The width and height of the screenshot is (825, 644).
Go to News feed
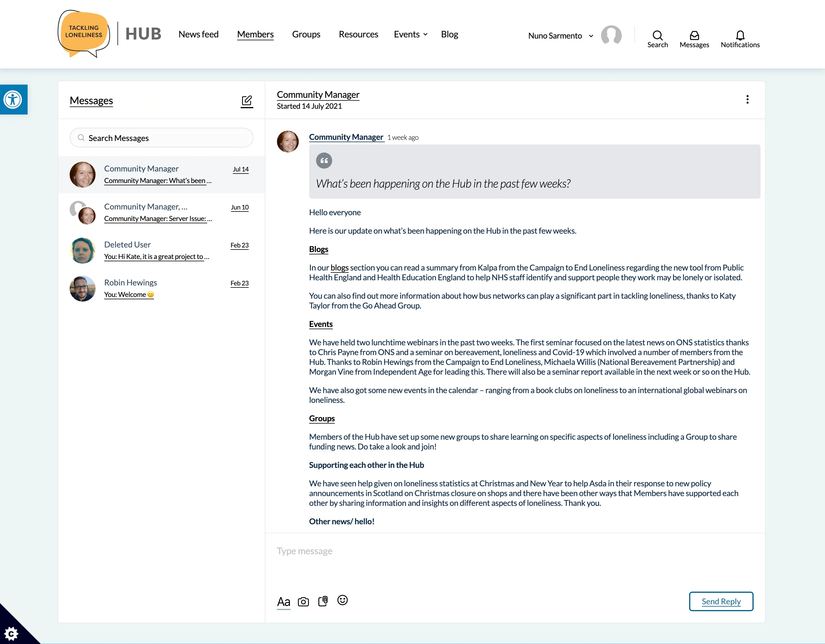tap(198, 34)
